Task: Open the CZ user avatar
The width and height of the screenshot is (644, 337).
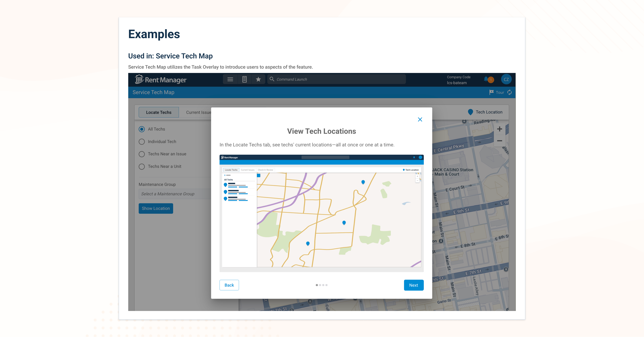Action: 506,79
